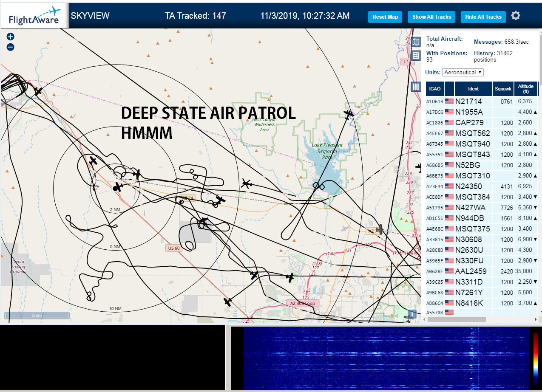This screenshot has width=542, height=392.
Task: Sort the table by the Ident column
Action: [473, 89]
